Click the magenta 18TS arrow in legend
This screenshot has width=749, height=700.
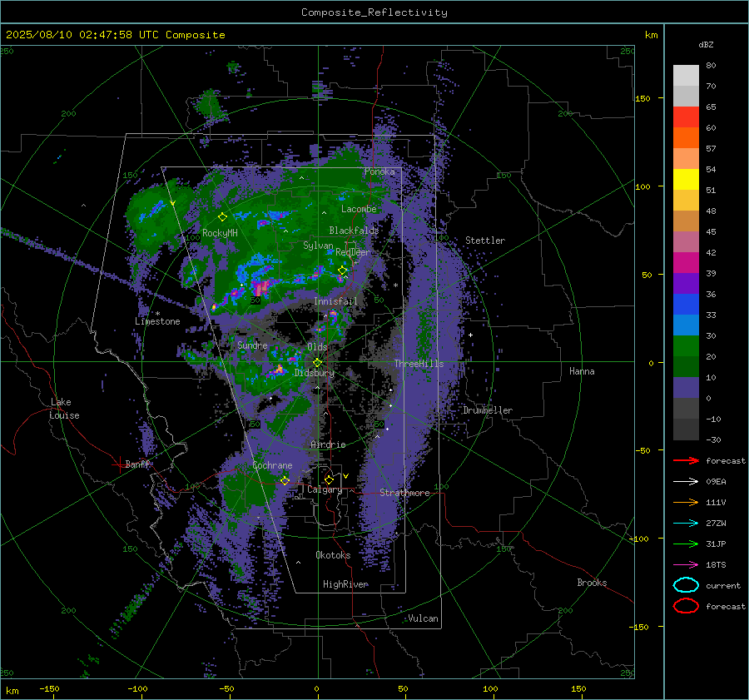(686, 565)
